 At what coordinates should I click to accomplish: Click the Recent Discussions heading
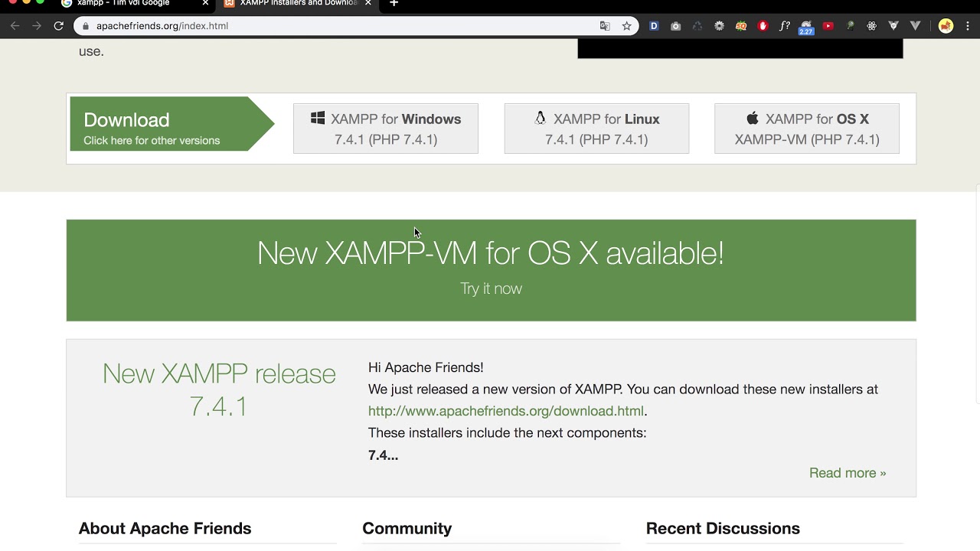tap(723, 529)
